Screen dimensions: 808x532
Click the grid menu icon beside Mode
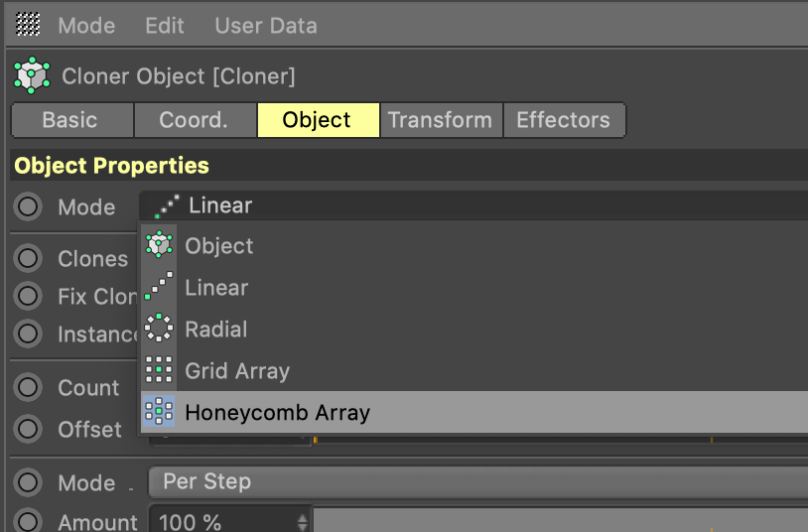tap(29, 25)
